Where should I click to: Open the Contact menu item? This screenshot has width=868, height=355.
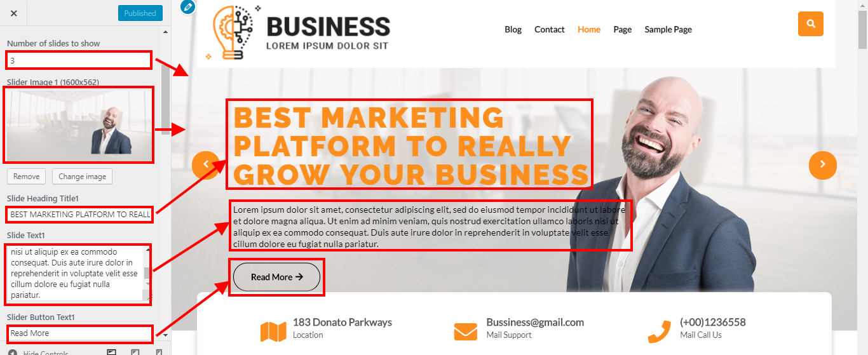pos(549,29)
